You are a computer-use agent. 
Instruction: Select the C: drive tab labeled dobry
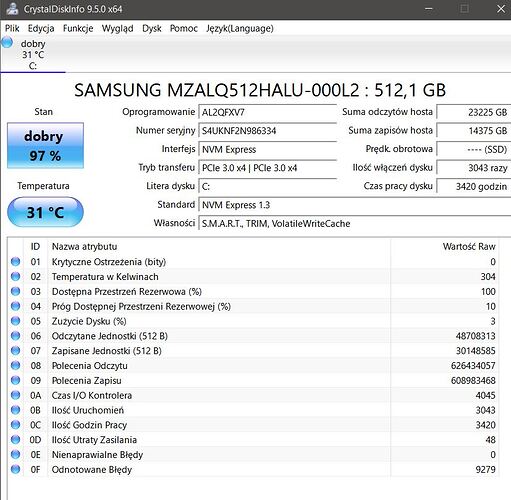coord(33,55)
